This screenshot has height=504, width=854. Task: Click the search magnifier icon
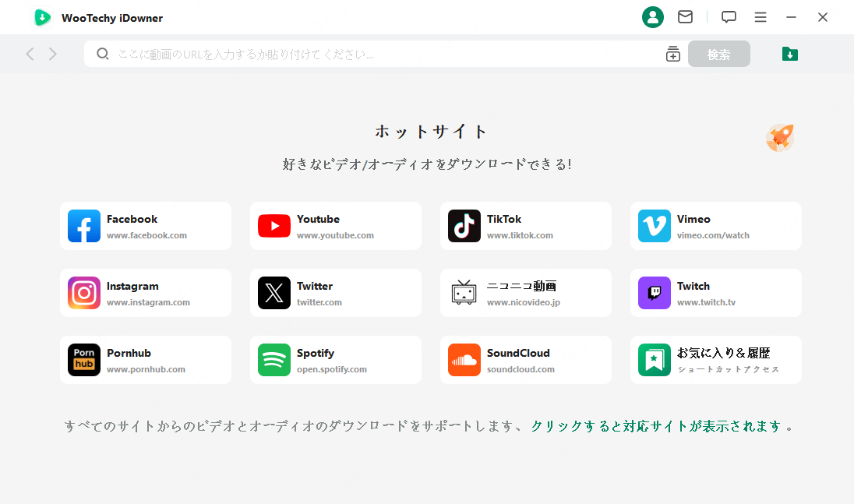(x=102, y=54)
